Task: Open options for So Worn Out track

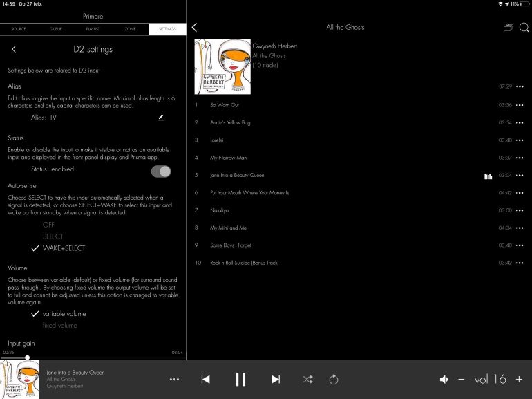Action: (520, 105)
